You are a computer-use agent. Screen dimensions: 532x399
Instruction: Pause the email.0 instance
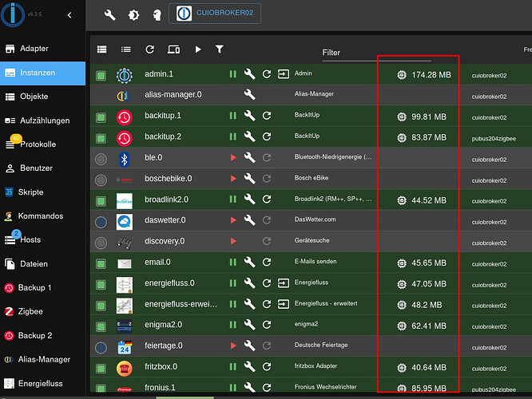[232, 262]
